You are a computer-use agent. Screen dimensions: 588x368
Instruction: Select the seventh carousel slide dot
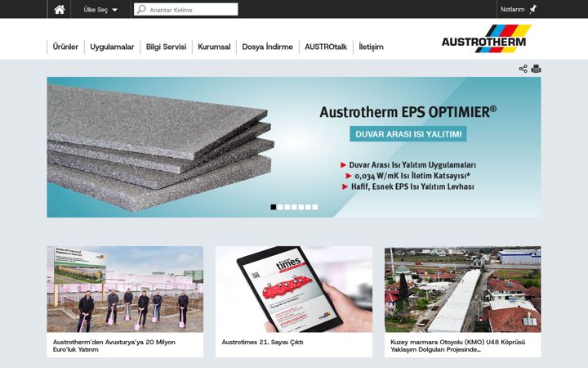[x=315, y=207]
